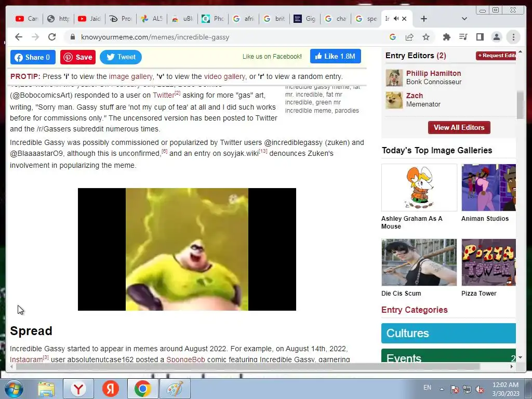The height and width of the screenshot is (399, 532).
Task: Open the Twitter link in the article
Action: tap(164, 96)
